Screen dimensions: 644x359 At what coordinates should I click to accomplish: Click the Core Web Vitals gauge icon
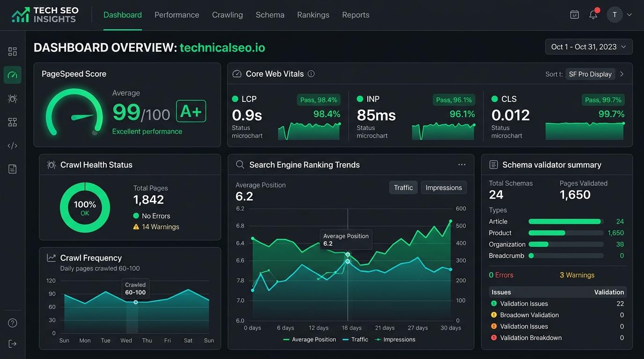[237, 74]
